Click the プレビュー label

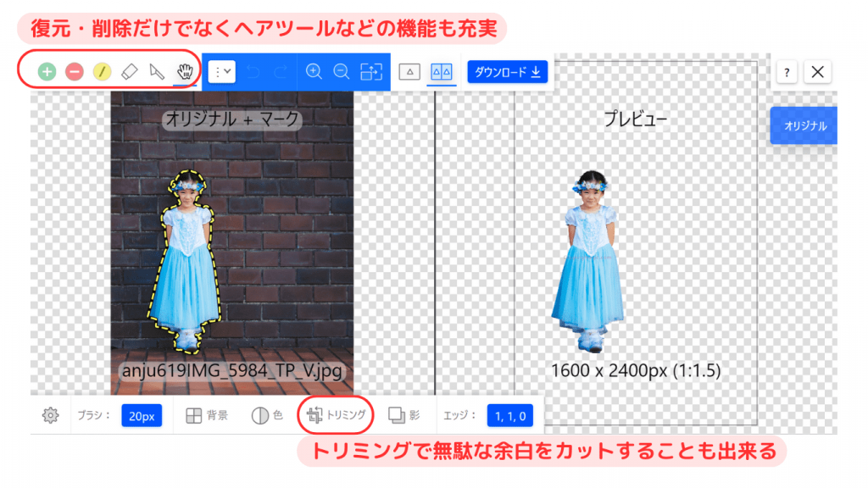[636, 119]
